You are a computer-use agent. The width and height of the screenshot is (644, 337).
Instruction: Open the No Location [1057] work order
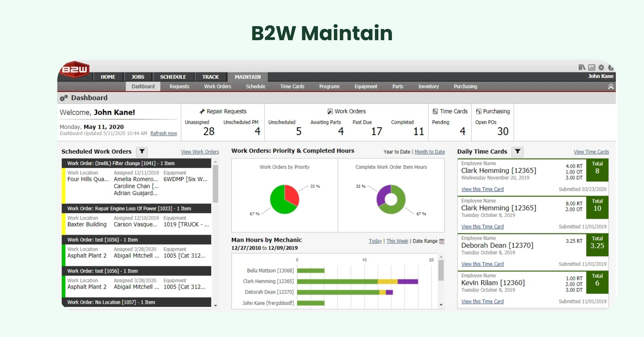pos(137,302)
